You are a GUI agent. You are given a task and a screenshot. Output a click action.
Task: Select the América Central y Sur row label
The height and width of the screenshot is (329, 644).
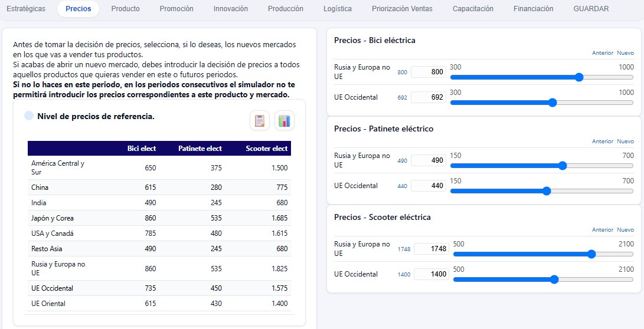[58, 167]
